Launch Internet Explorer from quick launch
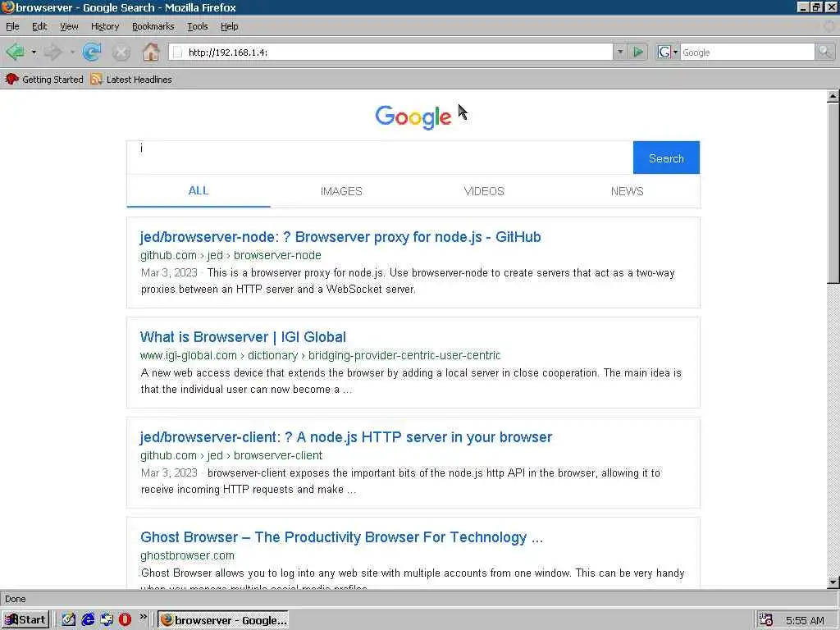 (x=88, y=620)
